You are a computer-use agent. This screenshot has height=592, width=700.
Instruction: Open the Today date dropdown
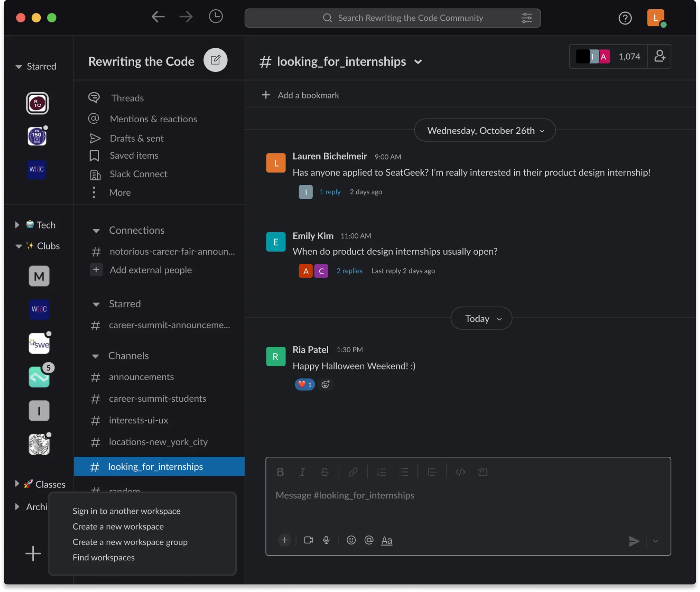coord(481,318)
